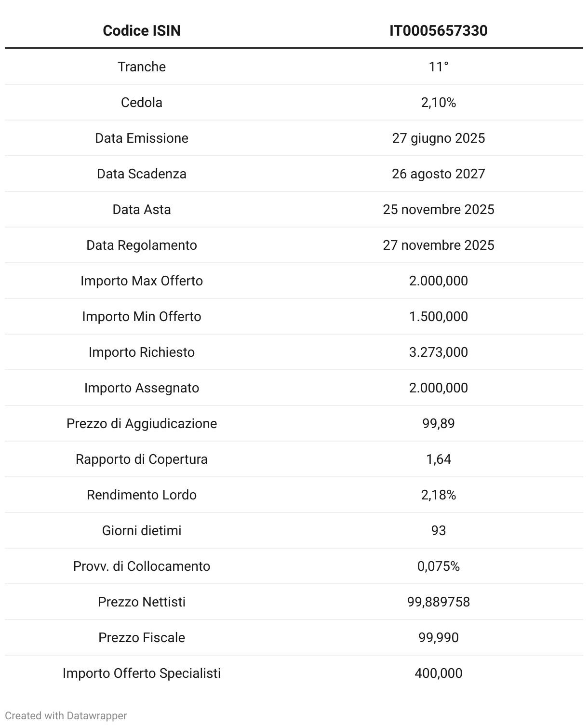
Task: Select the Prezzo di Aggiudicazione value 99,89
Action: (x=438, y=423)
